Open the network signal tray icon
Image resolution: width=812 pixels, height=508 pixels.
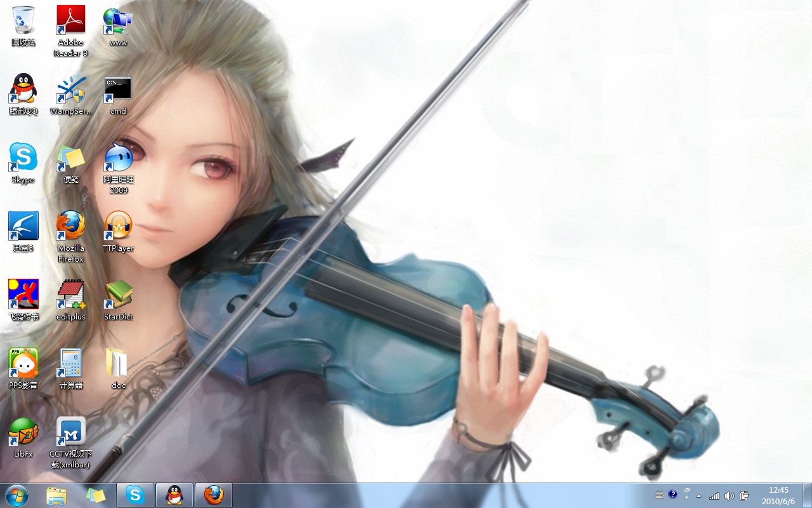point(714,496)
